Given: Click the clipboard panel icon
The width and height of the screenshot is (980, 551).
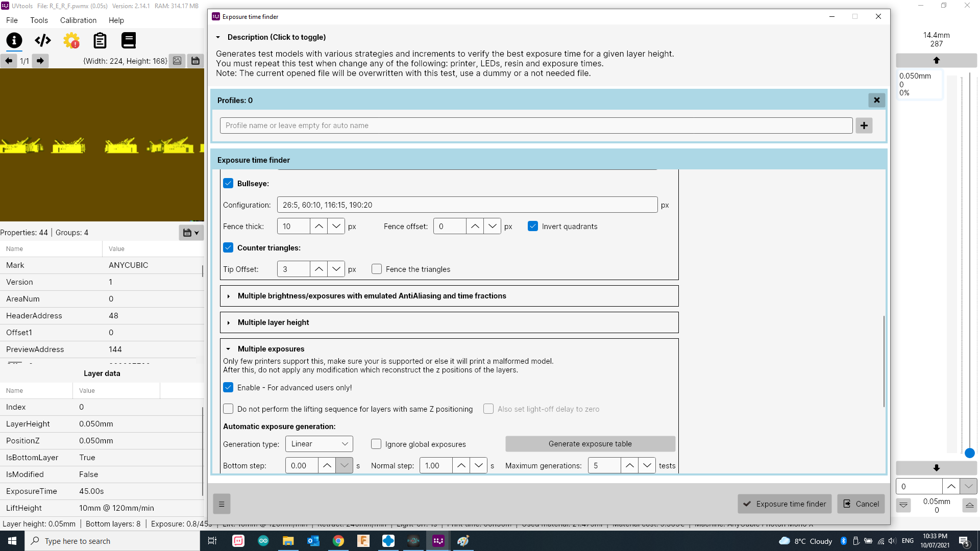Looking at the screenshot, I should click(100, 40).
